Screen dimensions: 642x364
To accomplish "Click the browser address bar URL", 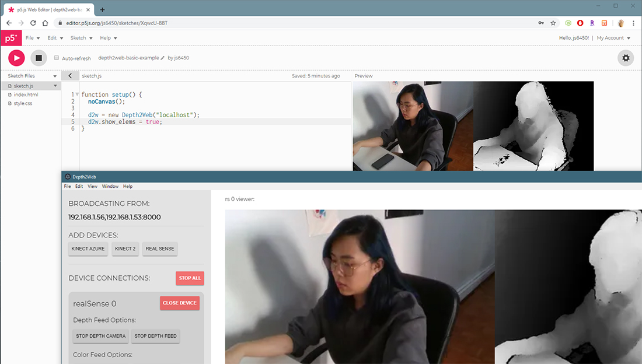I will click(x=117, y=23).
